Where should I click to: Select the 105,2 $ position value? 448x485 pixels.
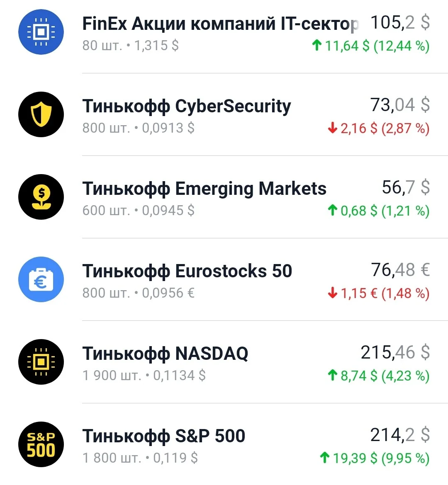pyautogui.click(x=400, y=22)
